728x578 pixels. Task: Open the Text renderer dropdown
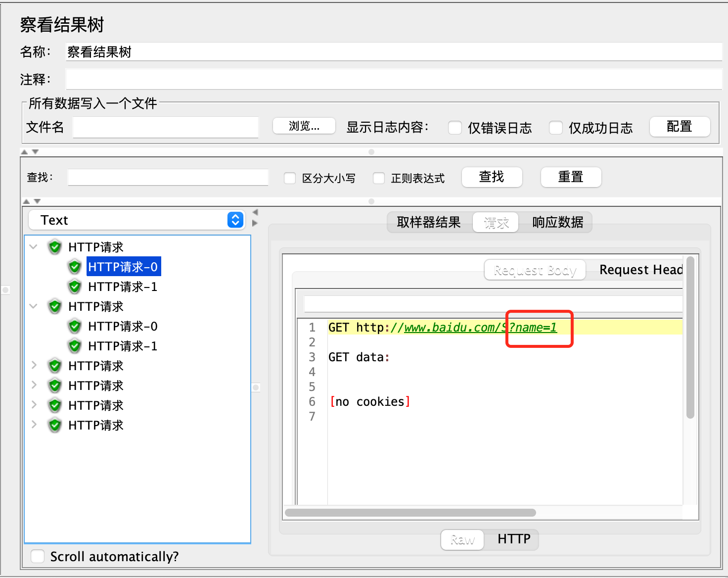[136, 220]
